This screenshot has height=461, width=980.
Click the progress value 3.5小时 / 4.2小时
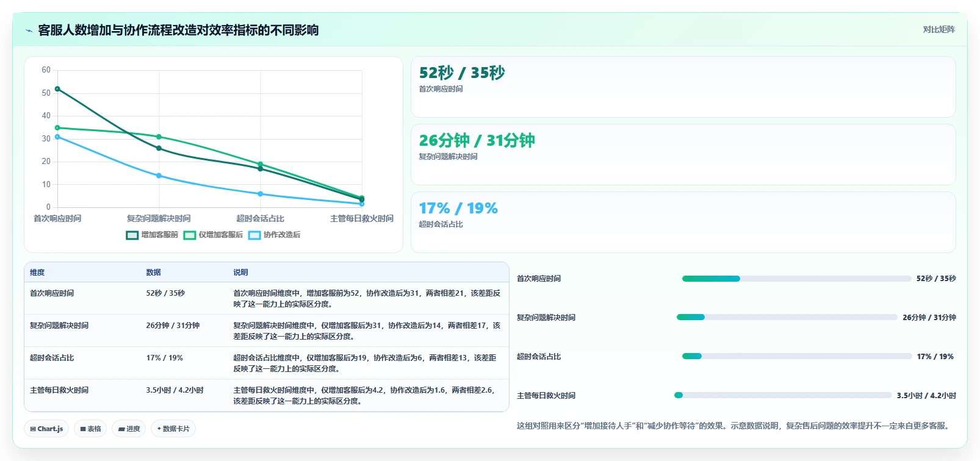click(x=926, y=396)
